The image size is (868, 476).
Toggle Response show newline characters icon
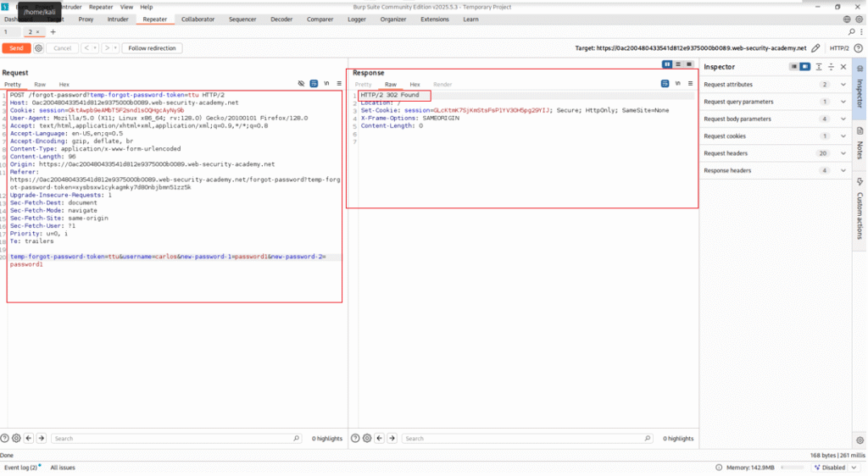click(677, 84)
